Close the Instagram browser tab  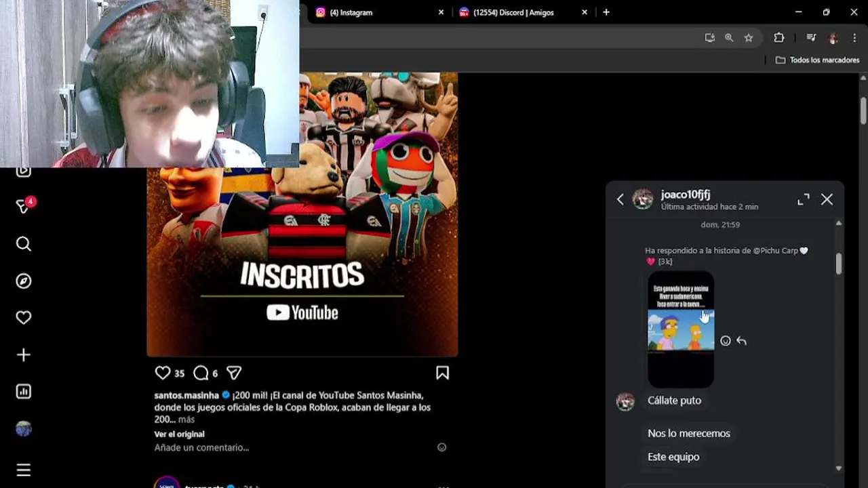[x=441, y=12]
